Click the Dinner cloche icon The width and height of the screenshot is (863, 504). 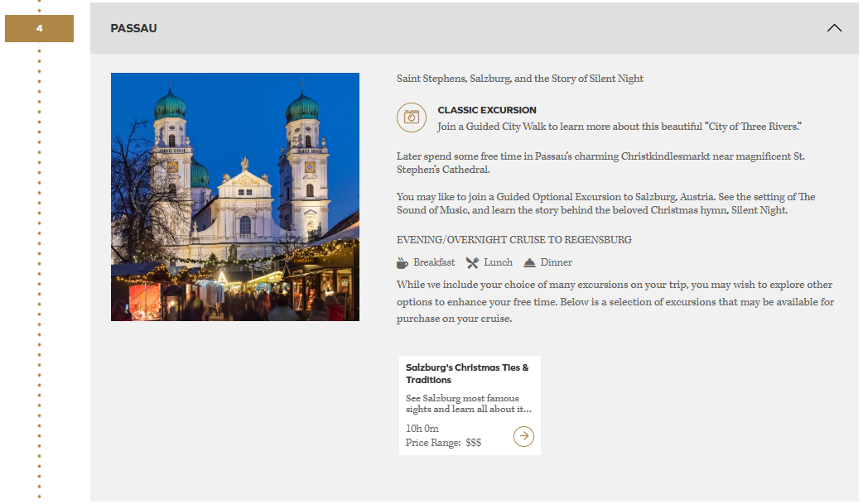coord(529,262)
